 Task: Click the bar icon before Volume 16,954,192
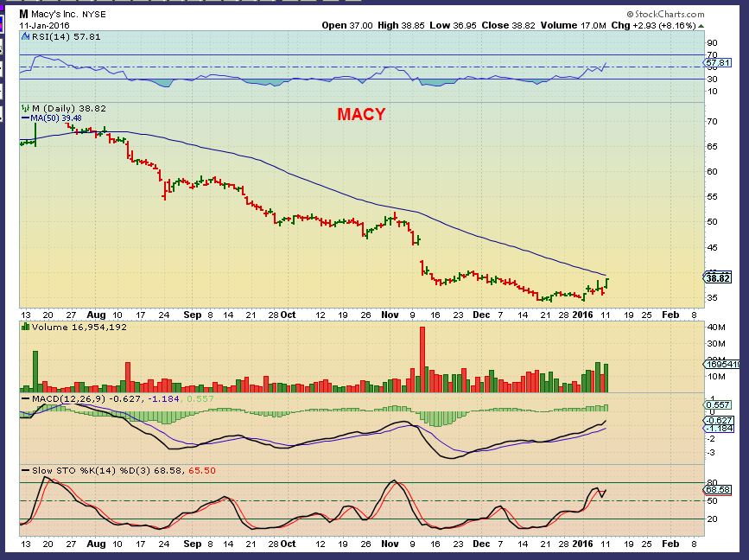25,327
